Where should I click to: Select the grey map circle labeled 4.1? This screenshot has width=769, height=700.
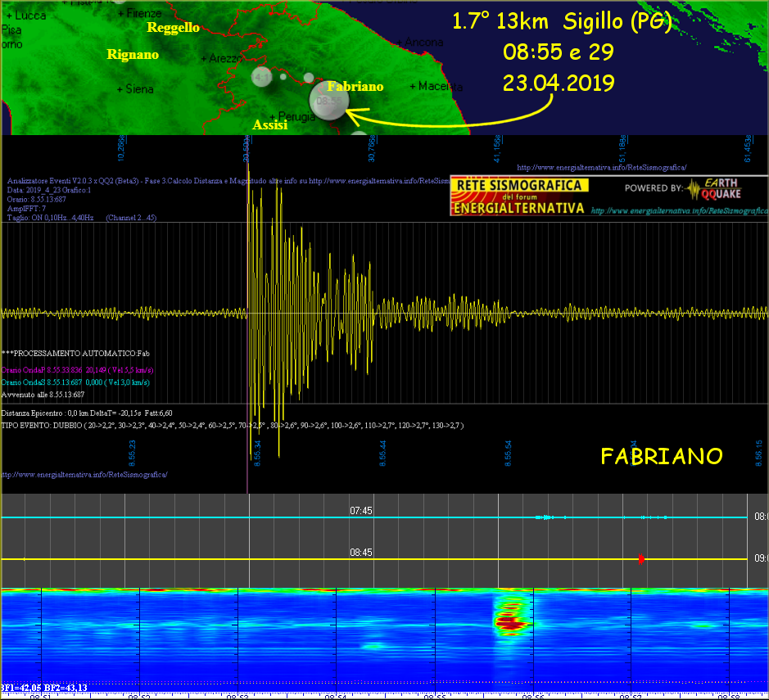[261, 76]
